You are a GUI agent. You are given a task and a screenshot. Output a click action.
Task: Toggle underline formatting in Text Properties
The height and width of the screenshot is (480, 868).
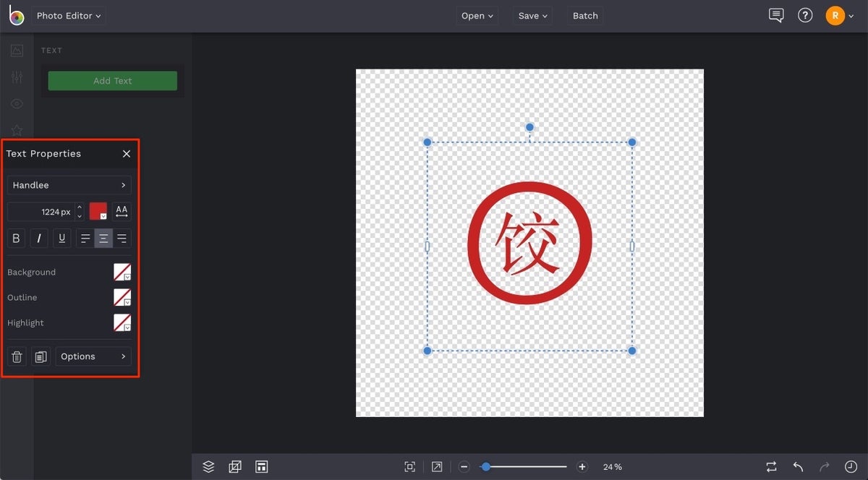pyautogui.click(x=61, y=238)
